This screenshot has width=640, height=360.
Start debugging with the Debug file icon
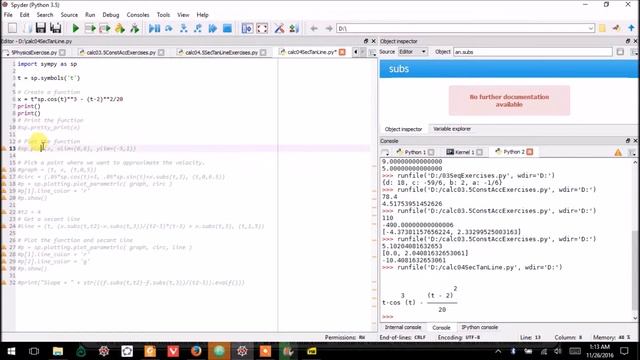(154, 28)
